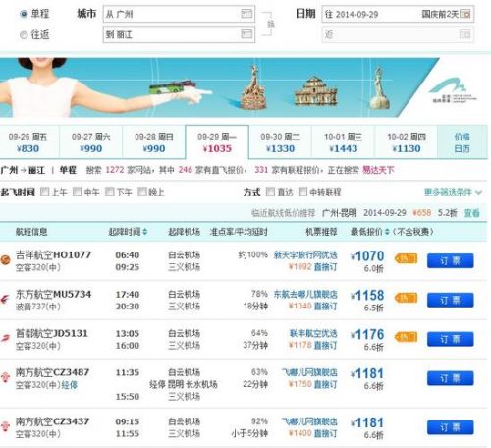Click 订票 button for flight CZ3437

point(450,427)
